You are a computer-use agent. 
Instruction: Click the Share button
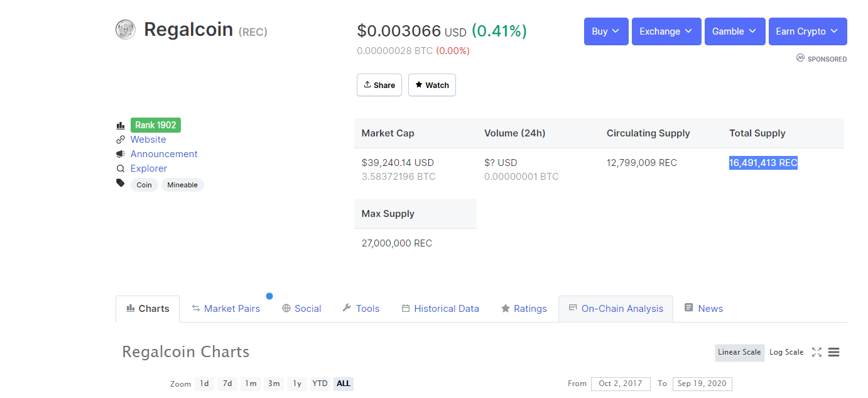[379, 85]
